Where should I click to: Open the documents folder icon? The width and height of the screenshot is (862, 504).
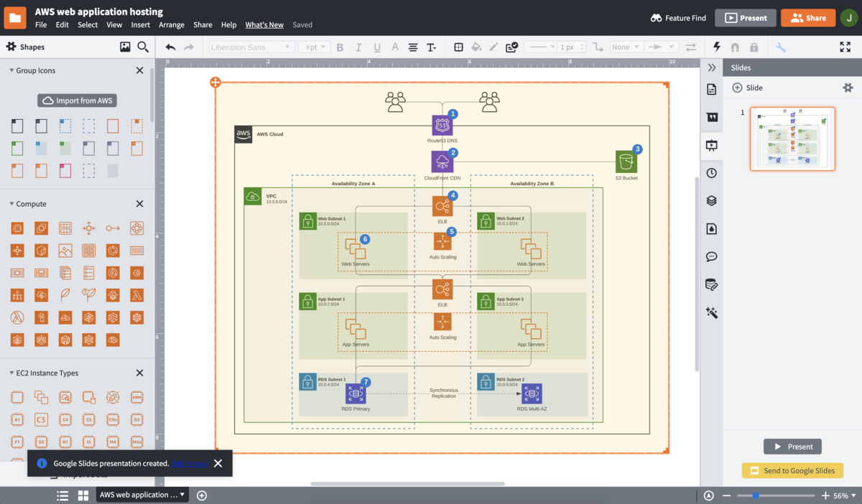[x=14, y=17]
